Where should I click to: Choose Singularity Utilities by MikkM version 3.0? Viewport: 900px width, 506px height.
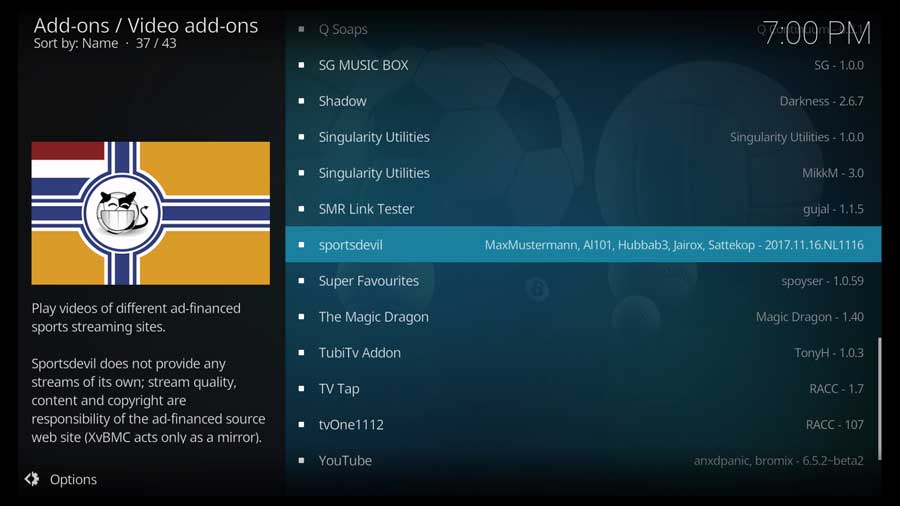pyautogui.click(x=374, y=173)
